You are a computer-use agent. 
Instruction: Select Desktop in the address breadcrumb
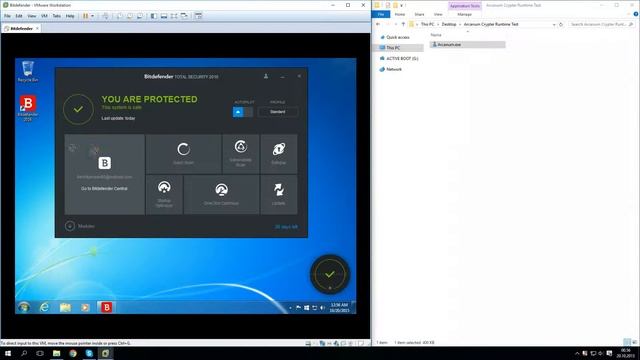(449, 24)
